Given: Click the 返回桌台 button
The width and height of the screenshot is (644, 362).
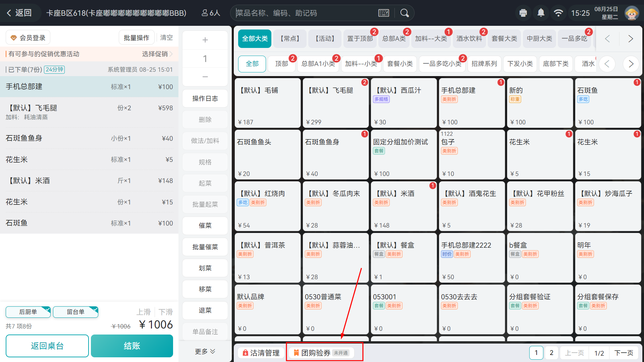Looking at the screenshot, I should tap(47, 346).
